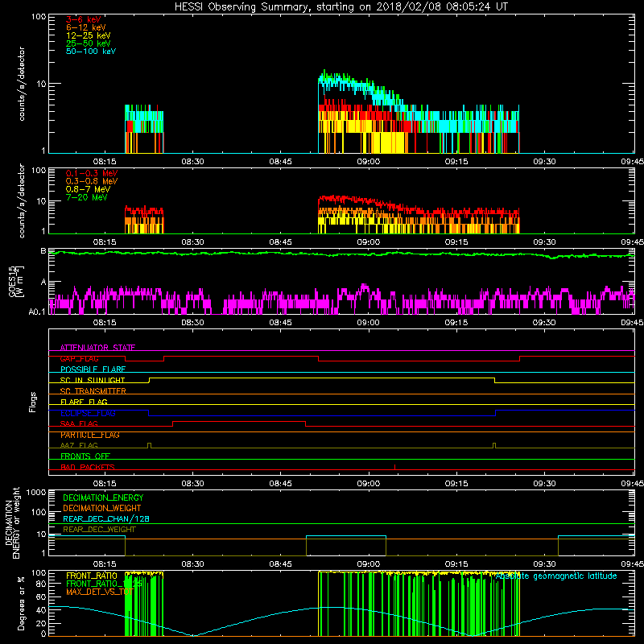Click the 09:15 tick label under top panel
The image size is (644, 644).
[x=456, y=162]
